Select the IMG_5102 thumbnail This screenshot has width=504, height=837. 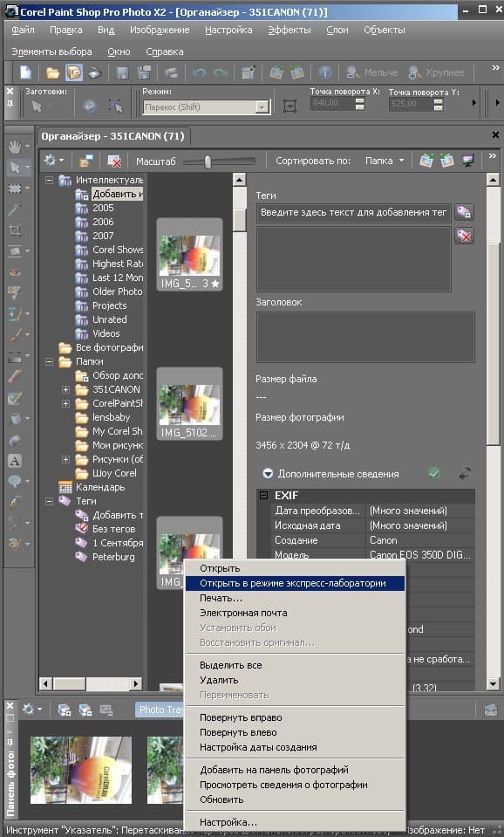189,404
